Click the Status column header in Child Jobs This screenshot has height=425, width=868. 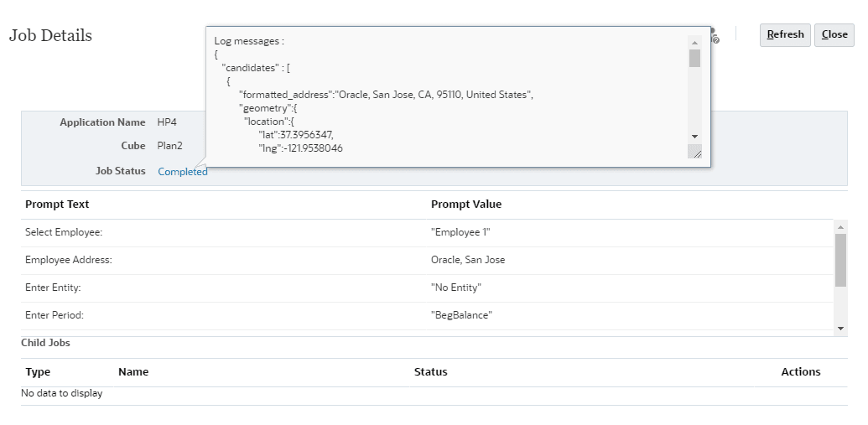point(430,372)
